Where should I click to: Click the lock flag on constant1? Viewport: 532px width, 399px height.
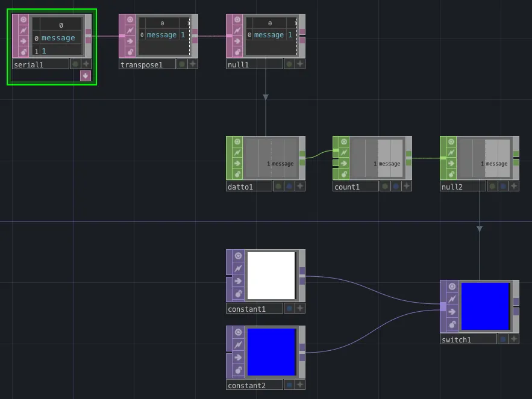[238, 294]
